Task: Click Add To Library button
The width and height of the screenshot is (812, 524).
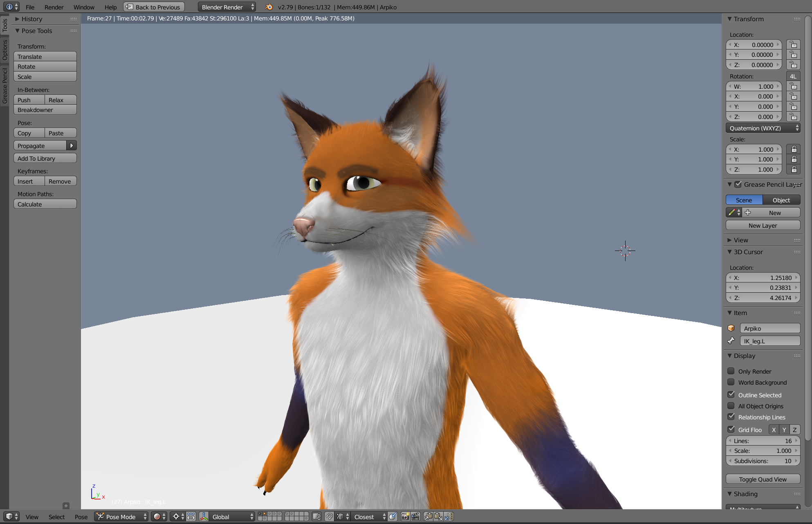Action: click(45, 158)
